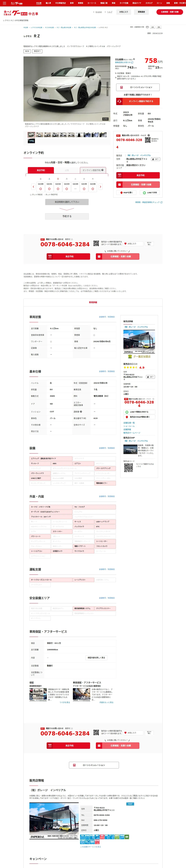Viewport: 186px width, 868px height.
Task: Open 中古車販売店 in the top navigation
Action: [60, 3]
